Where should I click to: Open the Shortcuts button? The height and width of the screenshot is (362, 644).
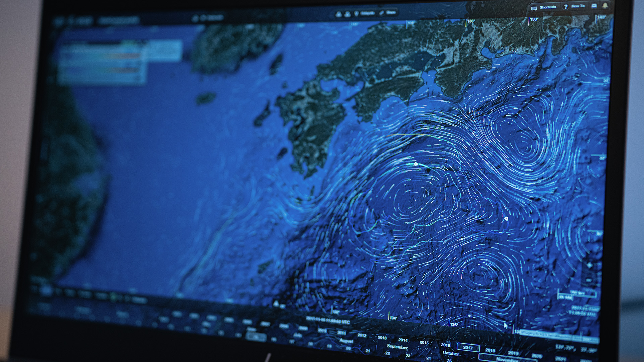[548, 7]
